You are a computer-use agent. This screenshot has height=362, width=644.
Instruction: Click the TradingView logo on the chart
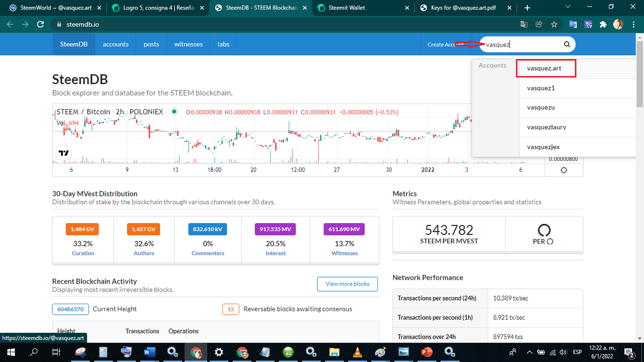pyautogui.click(x=64, y=153)
